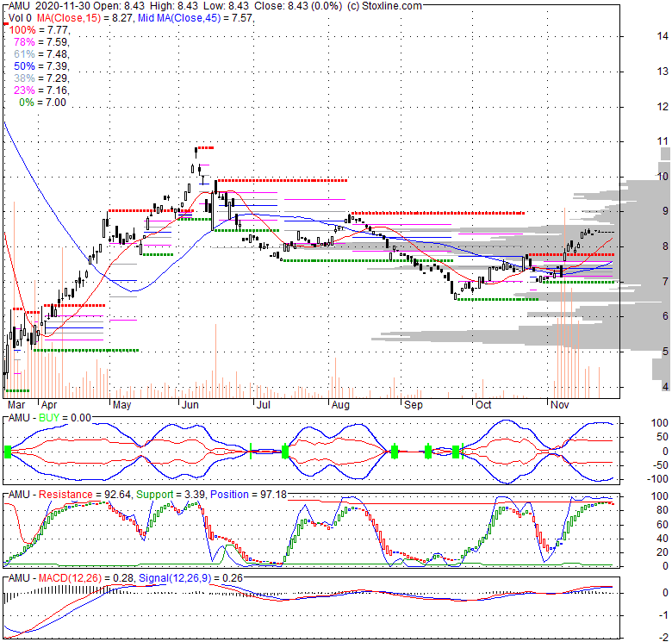The height and width of the screenshot is (642, 672).
Task: Click the 'Jul' month label on time axis
Action: [263, 405]
